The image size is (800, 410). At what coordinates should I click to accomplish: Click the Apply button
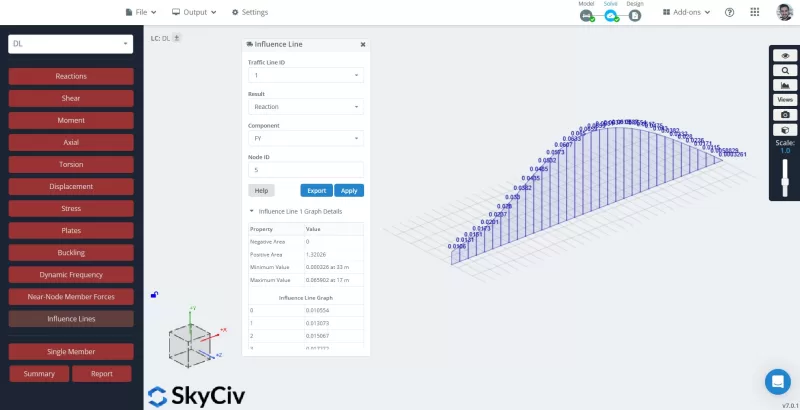click(349, 190)
